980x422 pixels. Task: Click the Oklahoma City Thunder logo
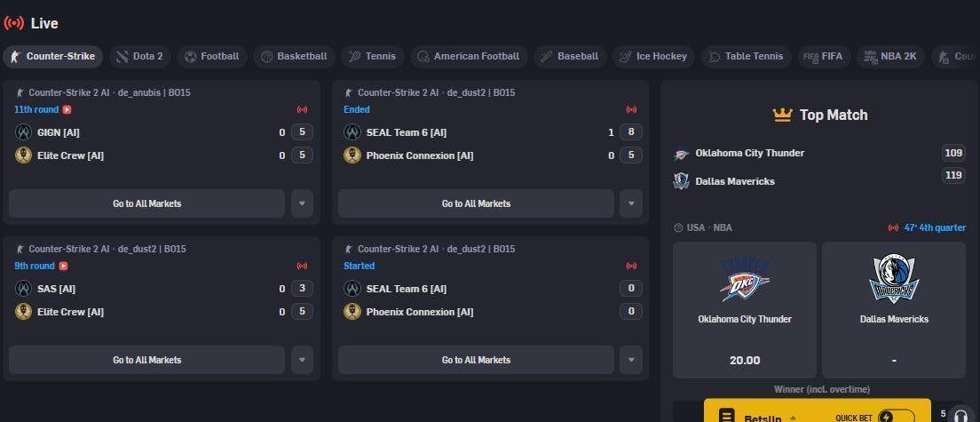[744, 280]
